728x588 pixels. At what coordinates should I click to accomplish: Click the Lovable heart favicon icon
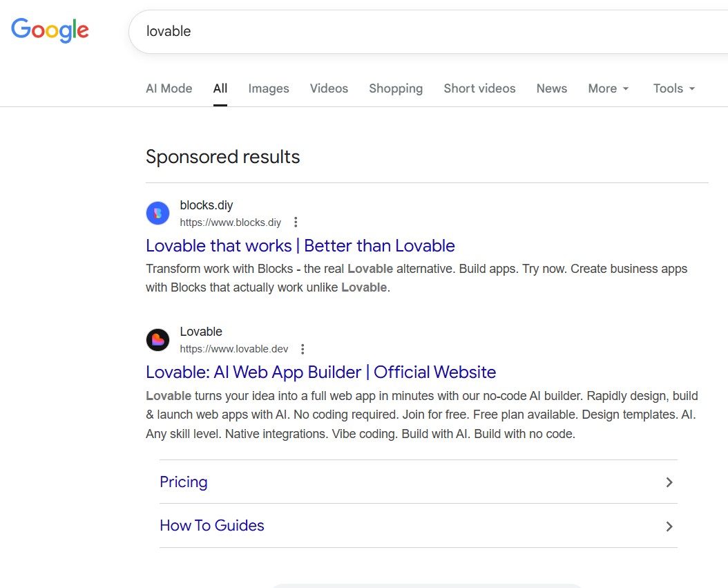tap(158, 340)
